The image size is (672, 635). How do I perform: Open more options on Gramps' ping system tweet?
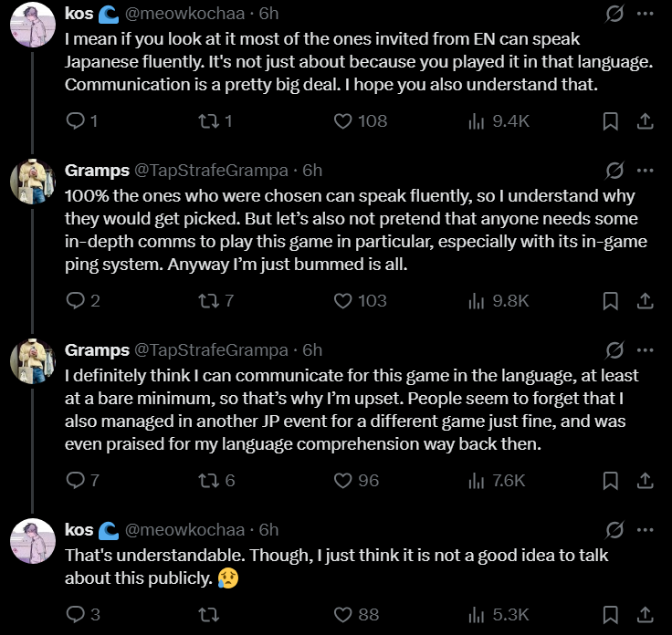pos(645,171)
